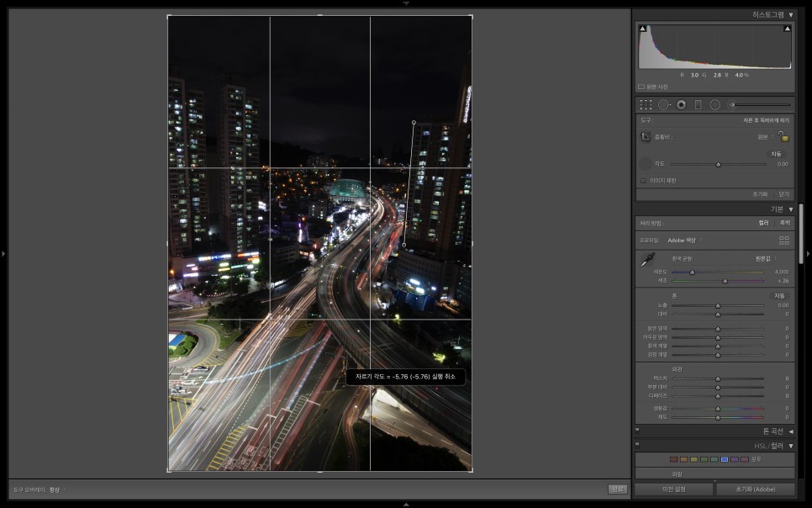Select the Spot Removal tool
The height and width of the screenshot is (508, 812).
pos(663,104)
